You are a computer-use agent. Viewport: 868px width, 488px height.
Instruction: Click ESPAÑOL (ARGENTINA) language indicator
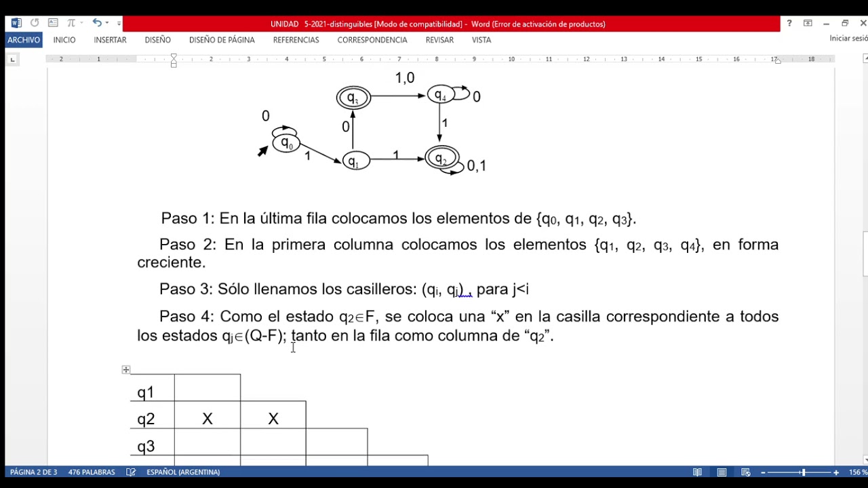[182, 472]
